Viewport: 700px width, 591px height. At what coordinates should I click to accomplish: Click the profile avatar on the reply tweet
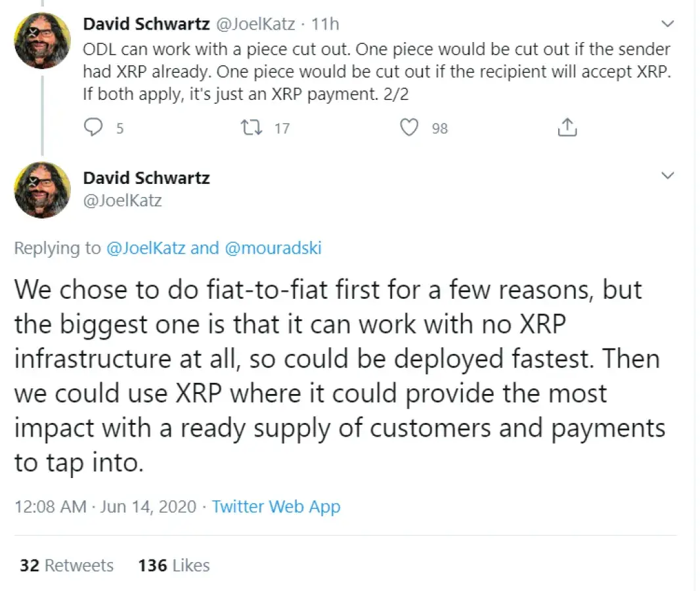coord(42,190)
